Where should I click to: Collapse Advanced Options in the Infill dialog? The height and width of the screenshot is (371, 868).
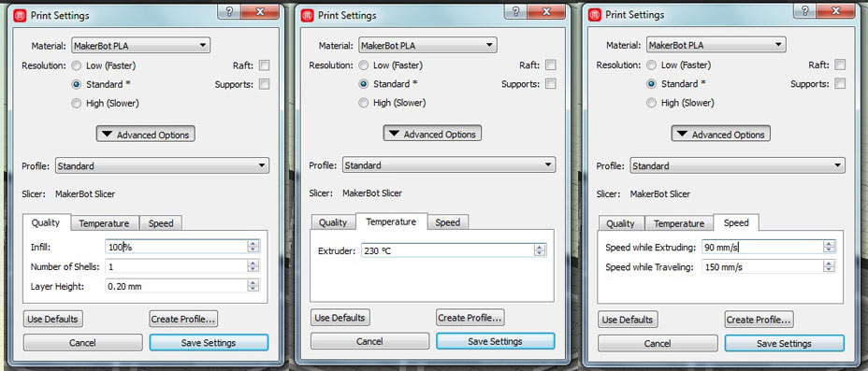146,135
